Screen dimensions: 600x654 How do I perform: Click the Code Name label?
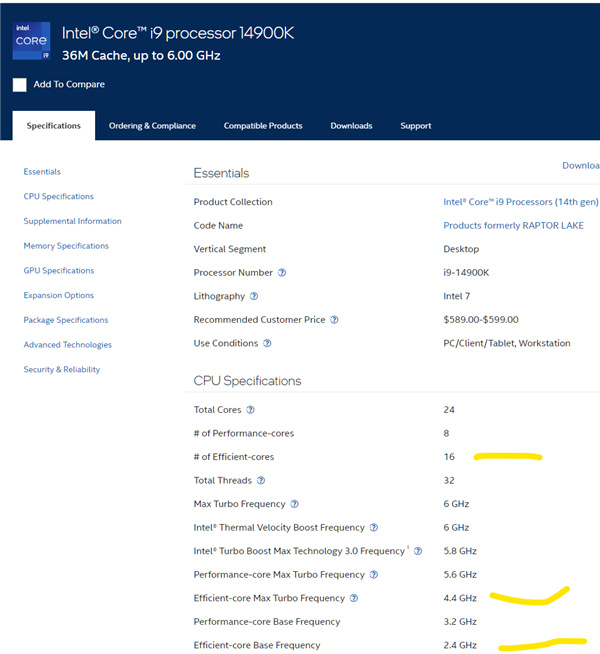[218, 226]
